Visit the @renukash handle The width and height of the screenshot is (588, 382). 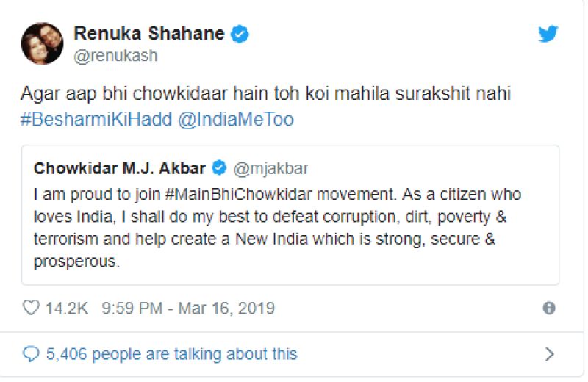[x=115, y=55]
